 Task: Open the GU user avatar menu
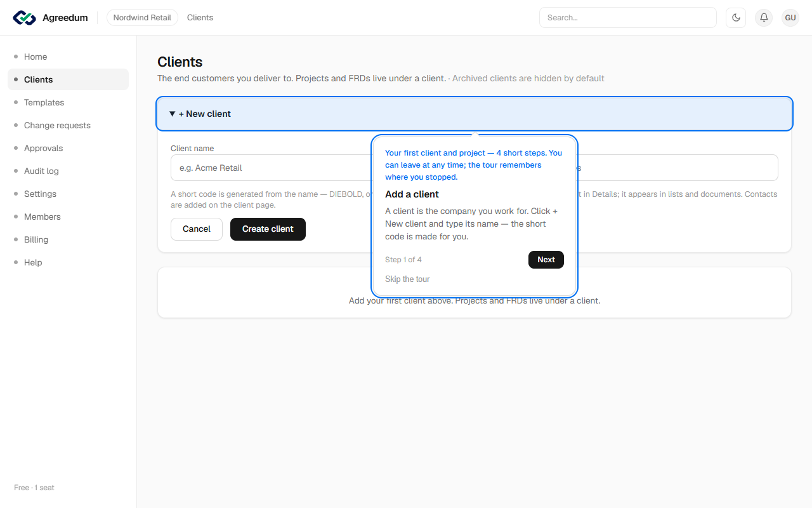click(790, 18)
